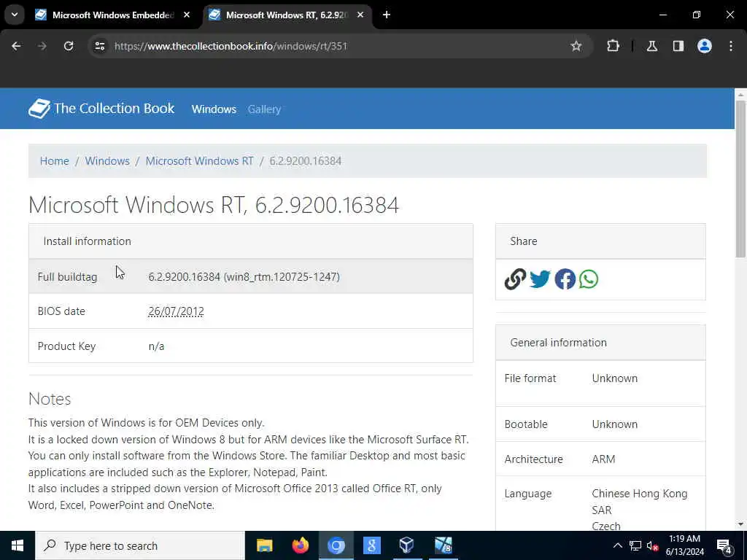Click the File format Unknown value

614,378
